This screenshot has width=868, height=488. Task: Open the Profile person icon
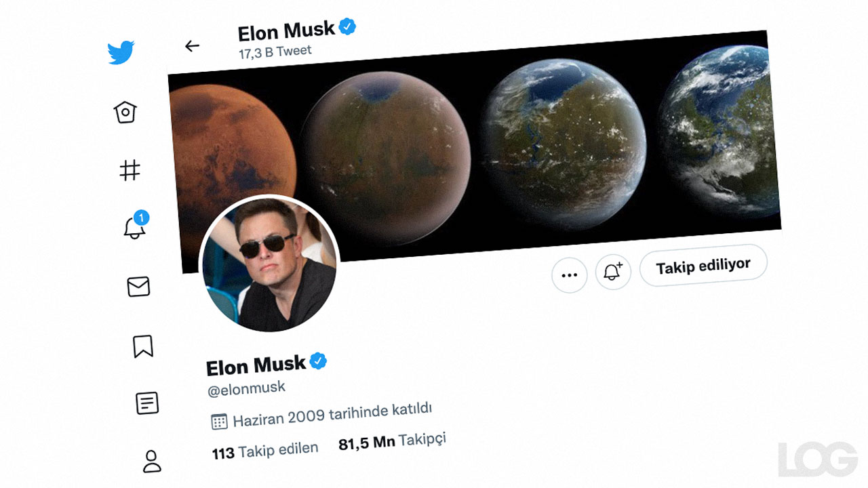[x=152, y=461]
